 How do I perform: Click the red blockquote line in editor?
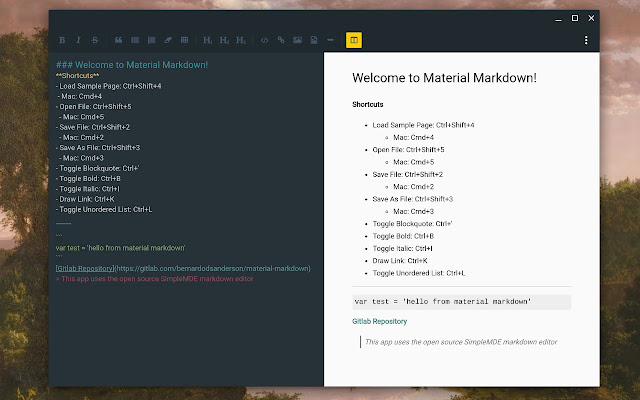155,279
